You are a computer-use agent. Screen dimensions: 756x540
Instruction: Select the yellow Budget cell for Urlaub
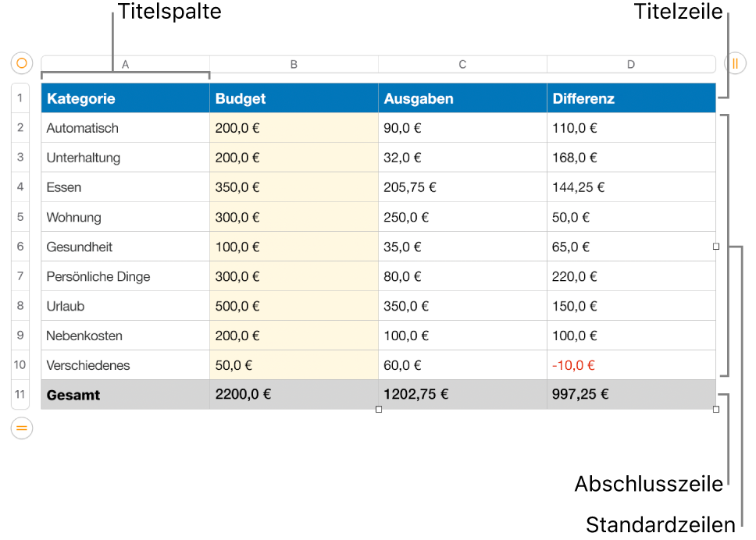click(294, 306)
